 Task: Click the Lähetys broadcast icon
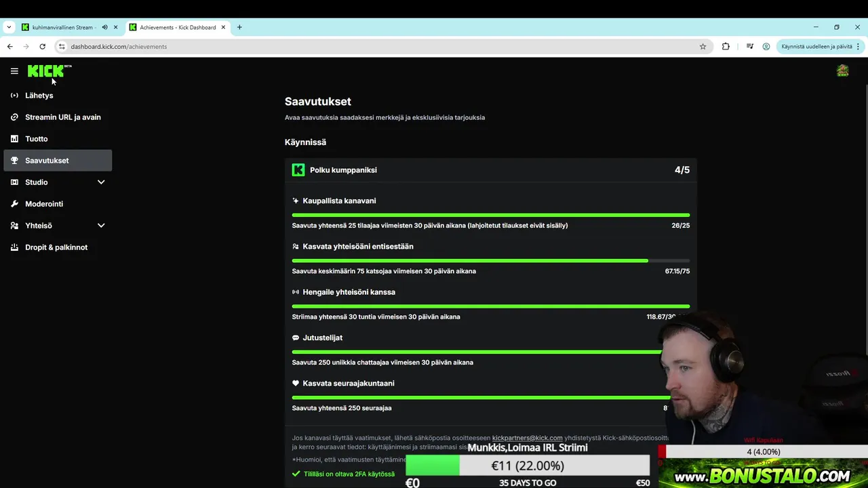[x=14, y=96]
